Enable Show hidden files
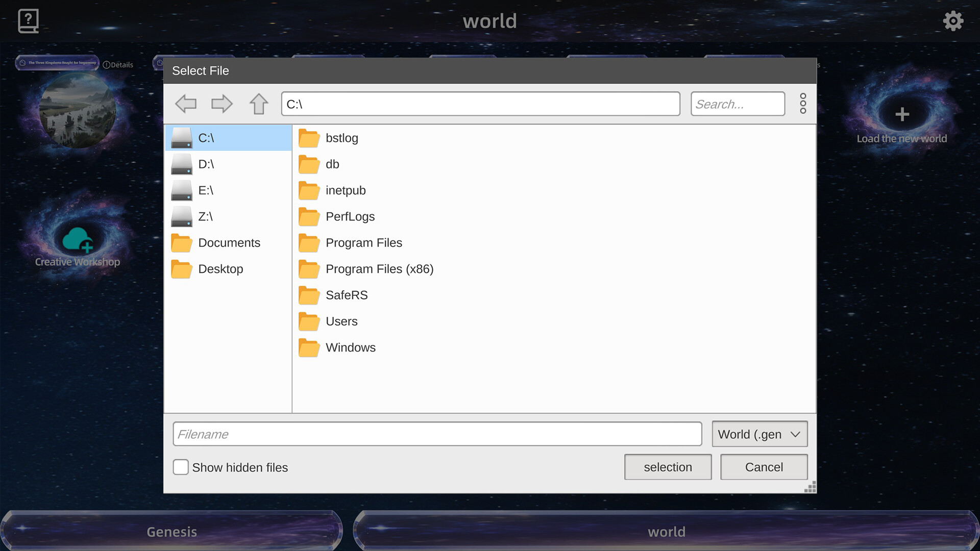Viewport: 980px width, 551px height. click(x=181, y=467)
